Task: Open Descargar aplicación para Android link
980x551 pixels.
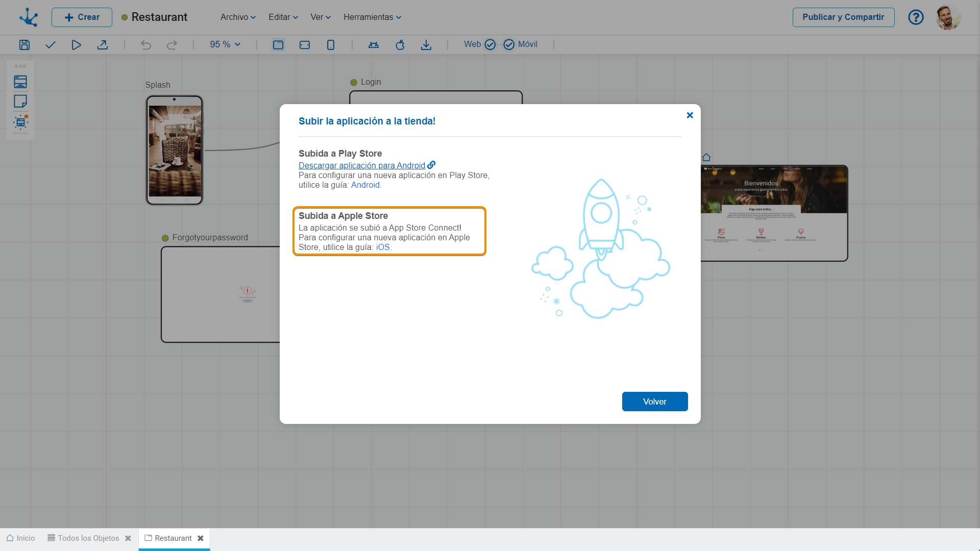Action: [x=361, y=165]
